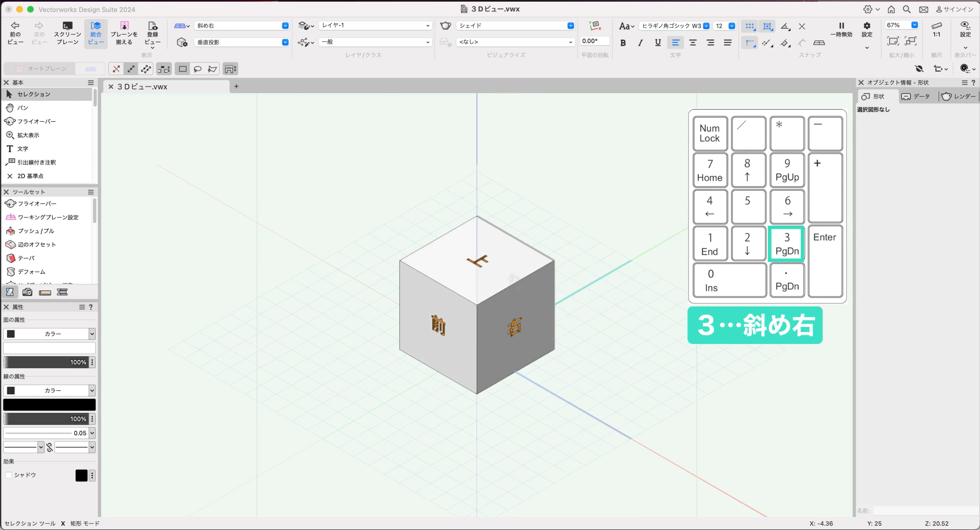Click the fill color swatch
Image resolution: width=980 pixels, height=530 pixels.
(x=50, y=348)
